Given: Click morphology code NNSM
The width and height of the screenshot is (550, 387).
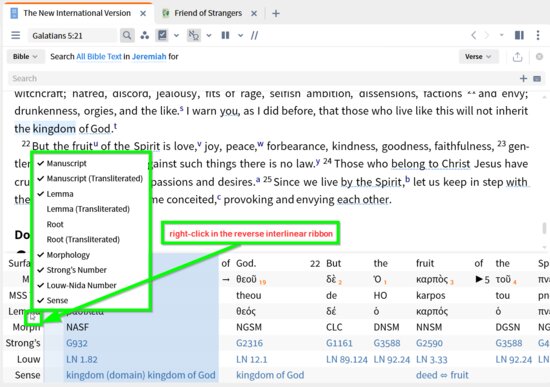Looking at the screenshot, I should pos(429,327).
